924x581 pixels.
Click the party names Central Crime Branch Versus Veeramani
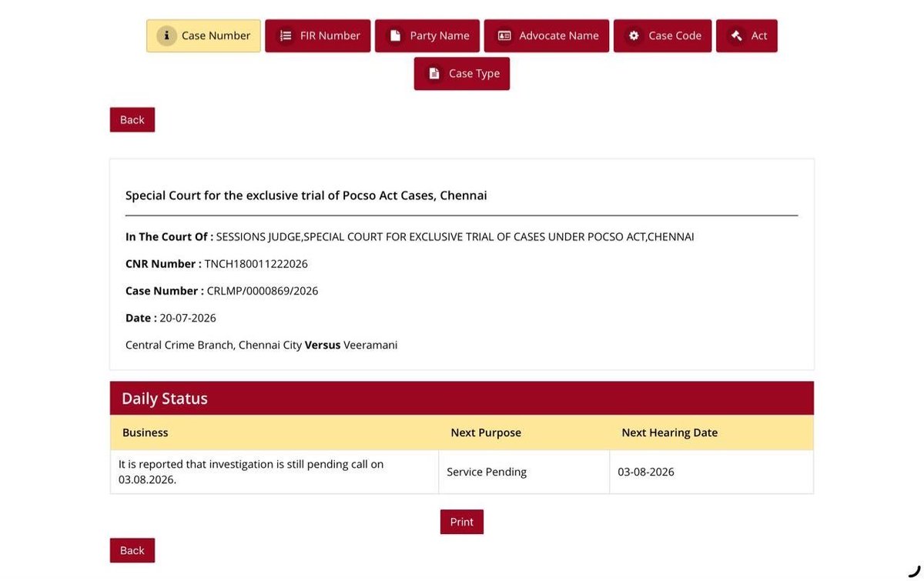point(262,345)
